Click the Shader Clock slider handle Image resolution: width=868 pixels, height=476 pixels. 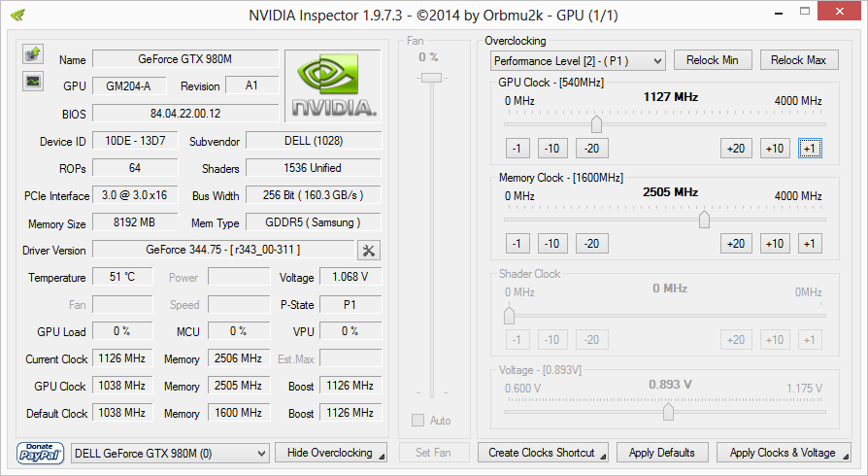[x=510, y=316]
